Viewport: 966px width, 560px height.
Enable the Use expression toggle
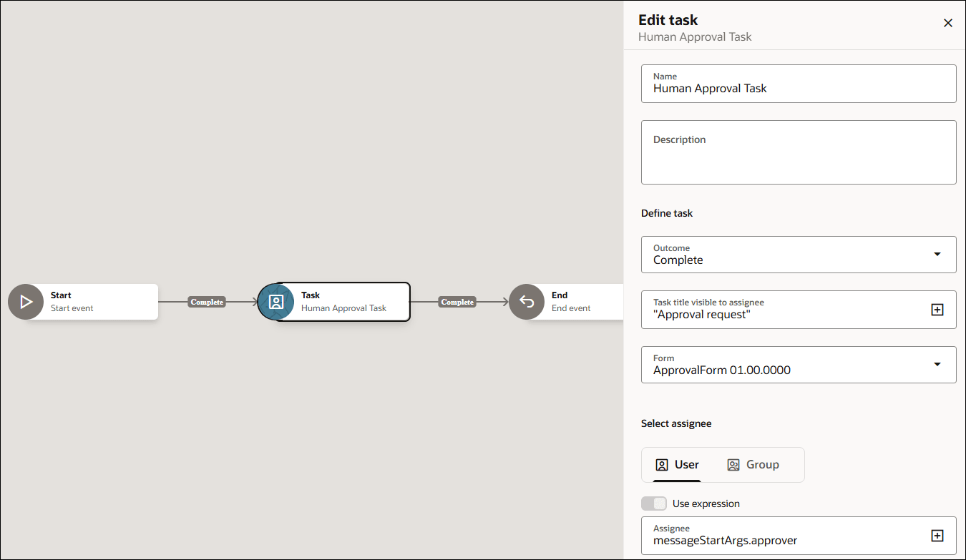(653, 503)
